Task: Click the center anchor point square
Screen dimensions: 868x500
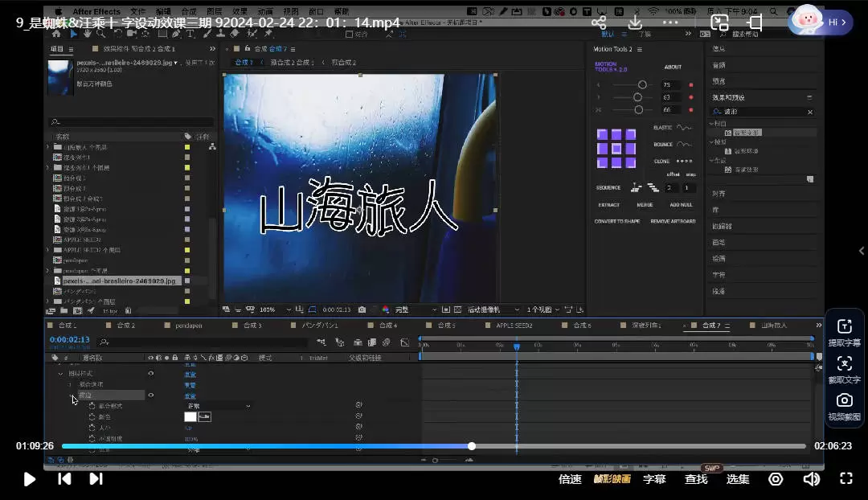Action: point(616,149)
